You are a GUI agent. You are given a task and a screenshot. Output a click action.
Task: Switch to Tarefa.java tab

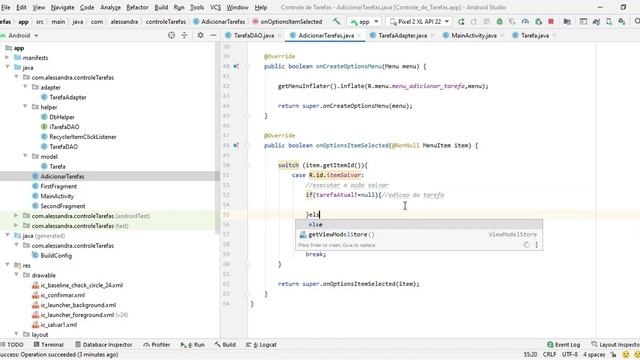[x=534, y=36]
